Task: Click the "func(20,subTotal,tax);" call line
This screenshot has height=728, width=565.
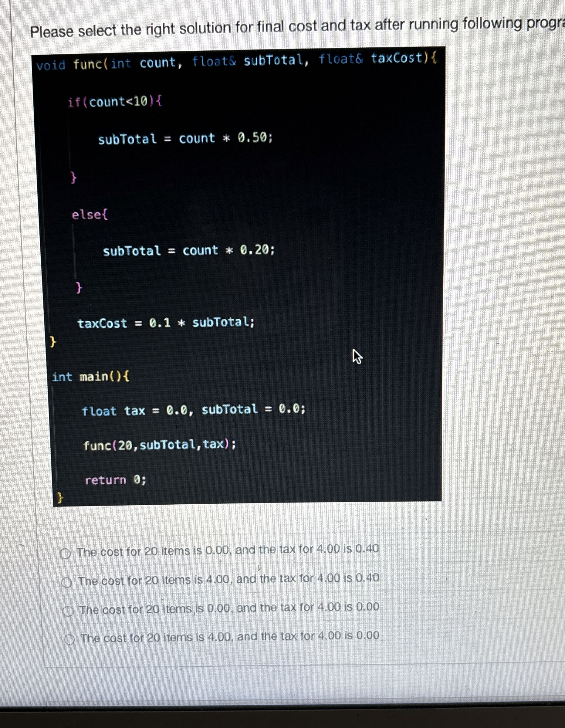Action: 160,446
